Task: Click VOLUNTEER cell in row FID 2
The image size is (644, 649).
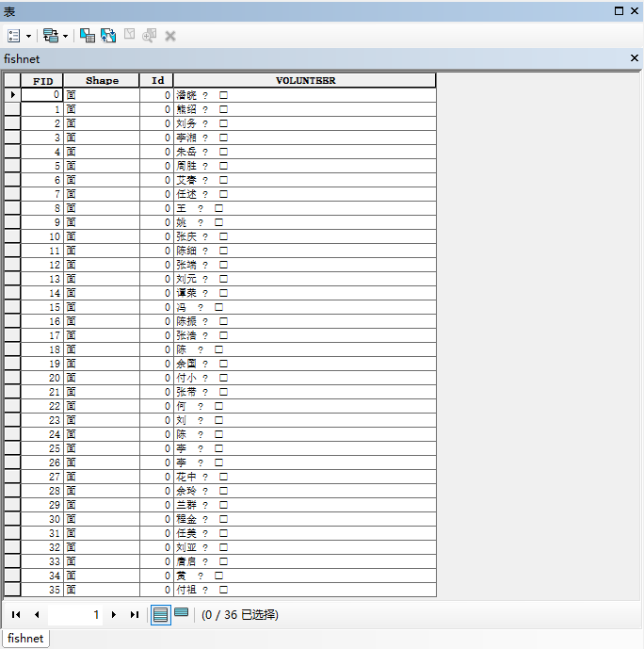Action: [x=305, y=123]
